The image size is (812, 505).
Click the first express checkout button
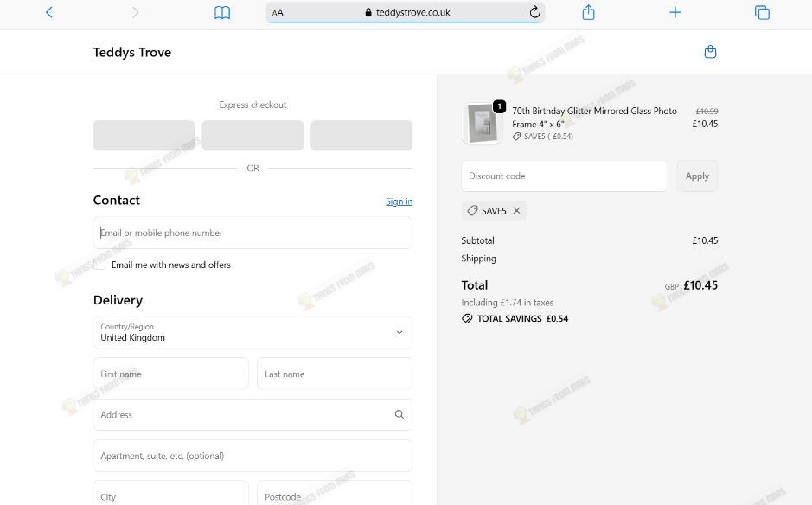coord(144,135)
